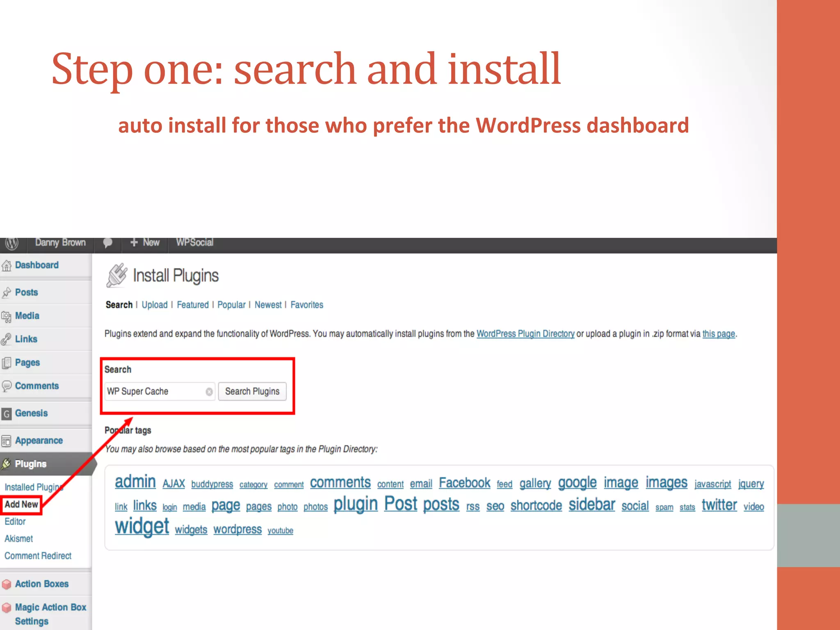
Task: Click the Comments speech bubble icon
Action: pyautogui.click(x=7, y=386)
